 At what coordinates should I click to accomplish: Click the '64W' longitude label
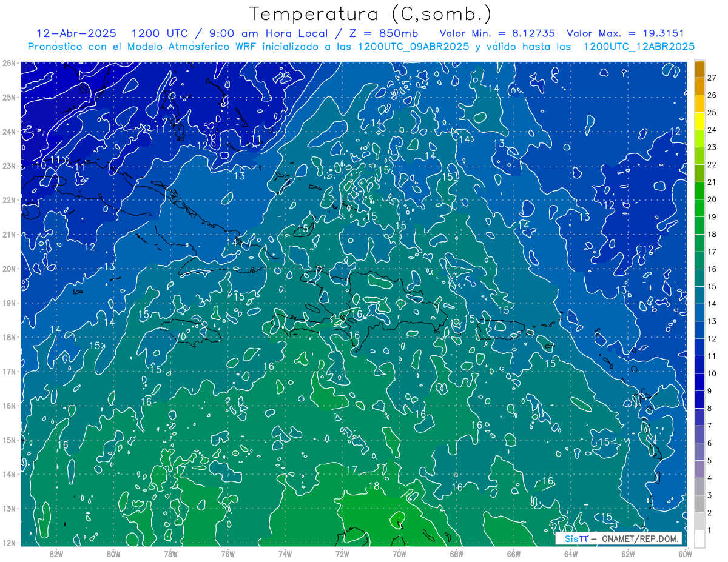[571, 554]
